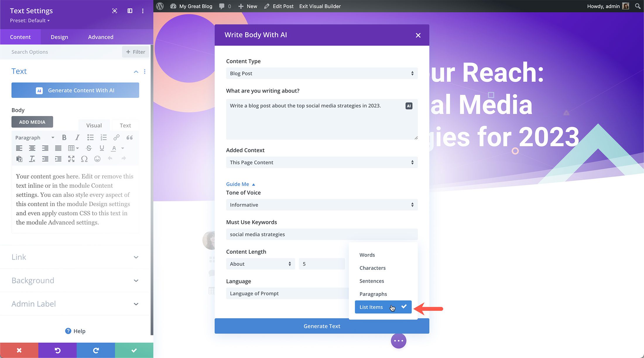The image size is (644, 358).
Task: Click the Generate Content With AI button icon
Action: (40, 91)
